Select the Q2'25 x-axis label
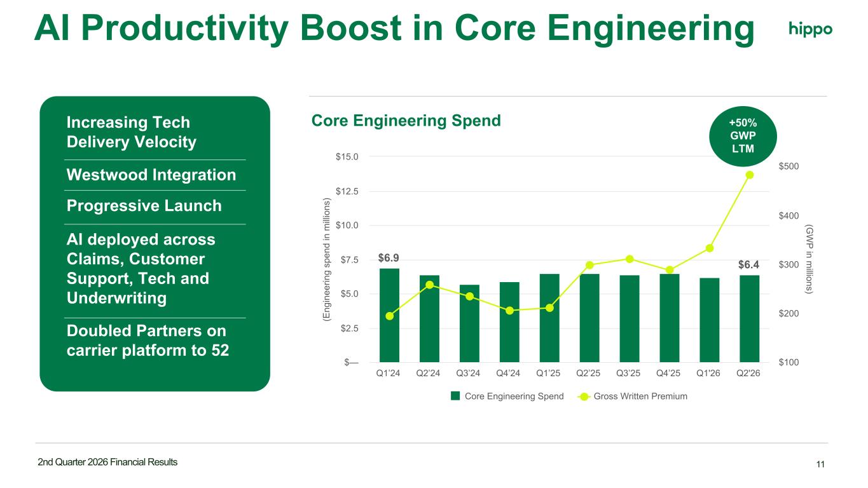The height and width of the screenshot is (488, 868). 589,373
